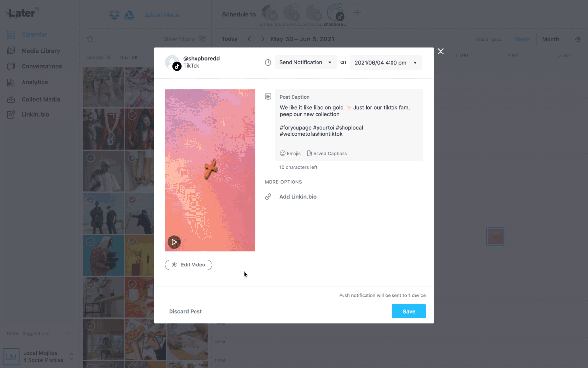Select checkmark on woman with red curtain photo

click(x=132, y=116)
